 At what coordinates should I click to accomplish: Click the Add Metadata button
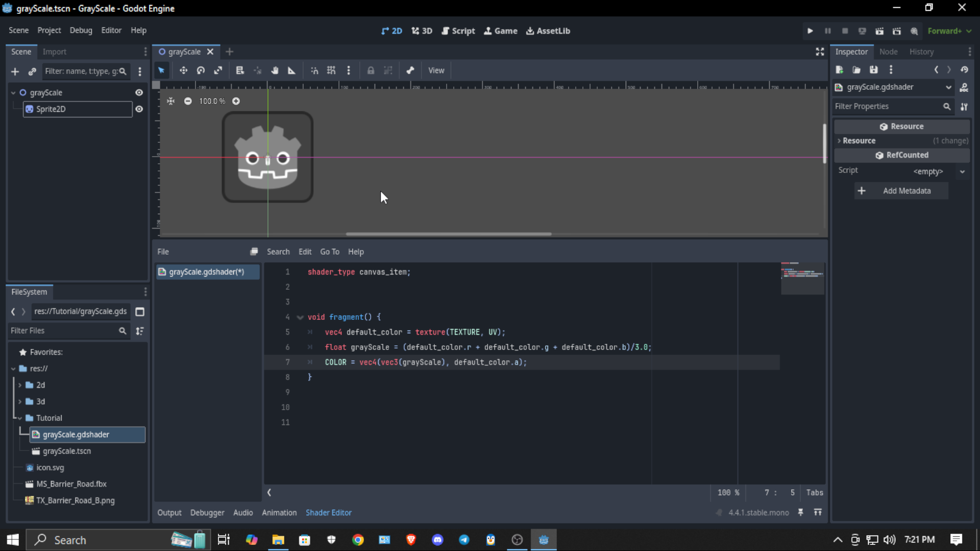point(901,191)
